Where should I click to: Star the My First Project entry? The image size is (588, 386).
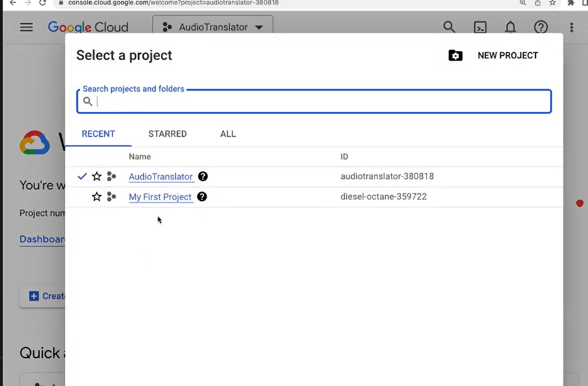click(x=97, y=196)
